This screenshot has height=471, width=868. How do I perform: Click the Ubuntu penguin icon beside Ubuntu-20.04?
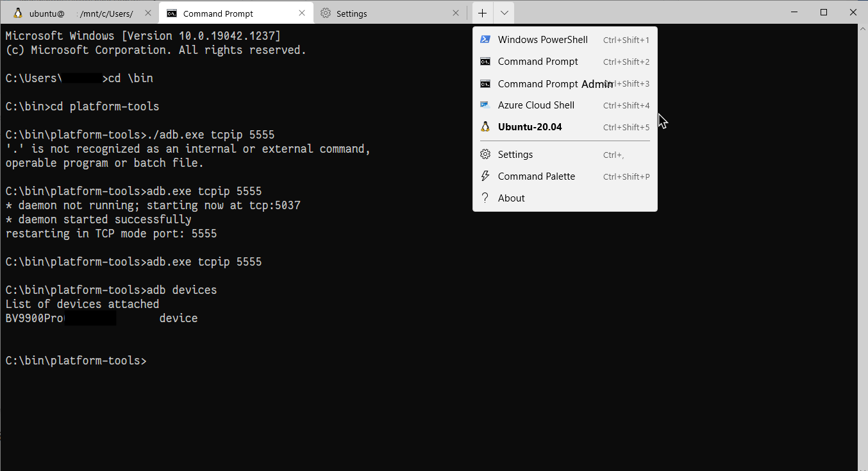coord(485,126)
